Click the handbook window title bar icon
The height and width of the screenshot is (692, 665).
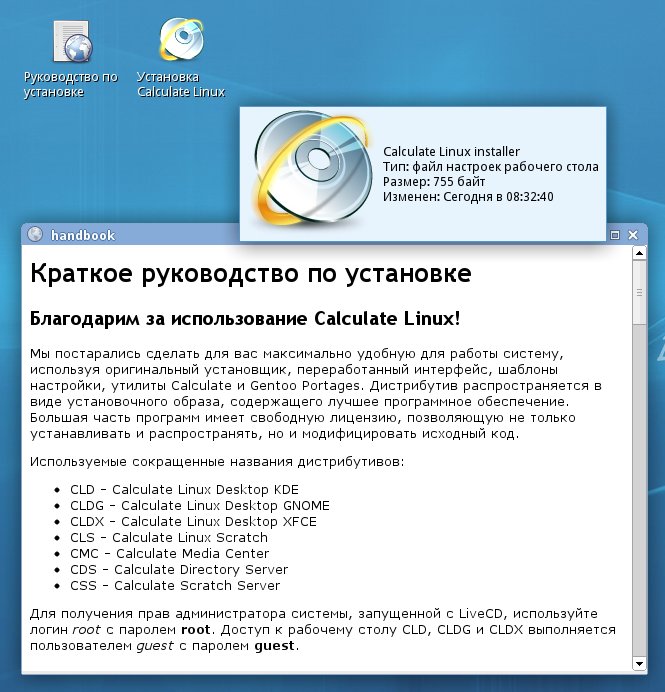[35, 234]
